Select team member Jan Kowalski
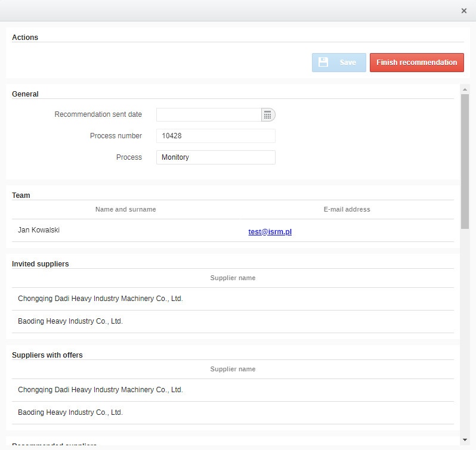The height and width of the screenshot is (450, 476). (39, 230)
